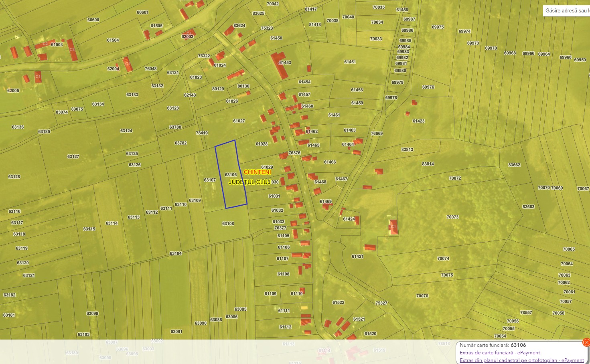
Task: Click the red building on parcel 61453
Action: click(x=280, y=65)
